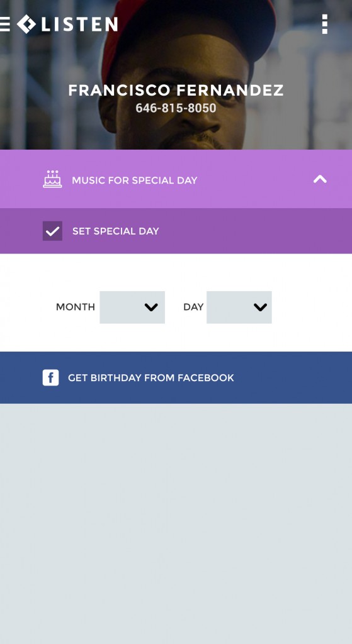The image size is (352, 644).
Task: Click the Facebook logo icon
Action: point(50,377)
